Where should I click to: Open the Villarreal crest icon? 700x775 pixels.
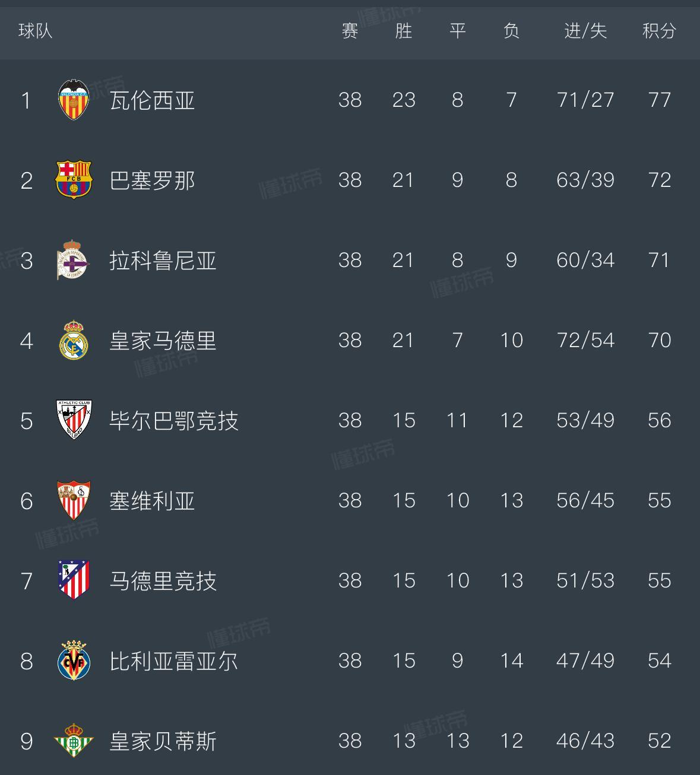74,660
